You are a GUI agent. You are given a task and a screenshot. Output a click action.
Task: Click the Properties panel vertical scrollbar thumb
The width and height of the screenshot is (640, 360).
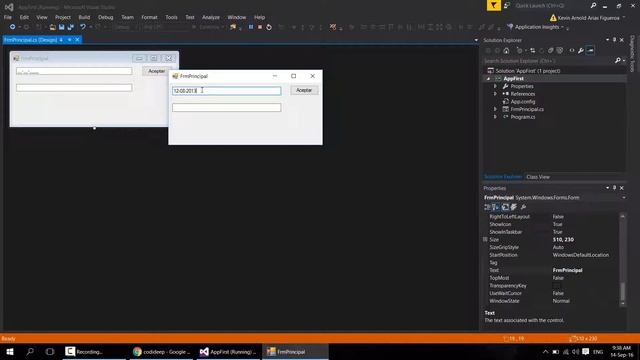622,290
